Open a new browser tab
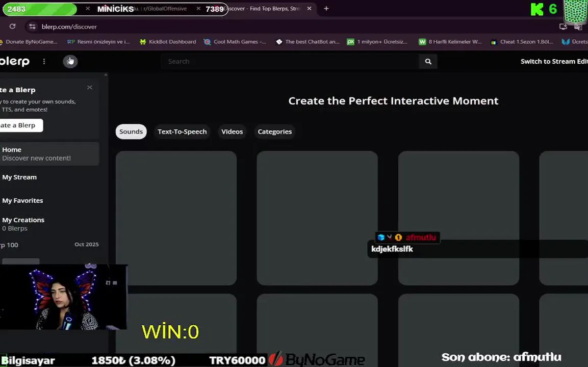Viewport: 588px width, 367px height. [326, 8]
